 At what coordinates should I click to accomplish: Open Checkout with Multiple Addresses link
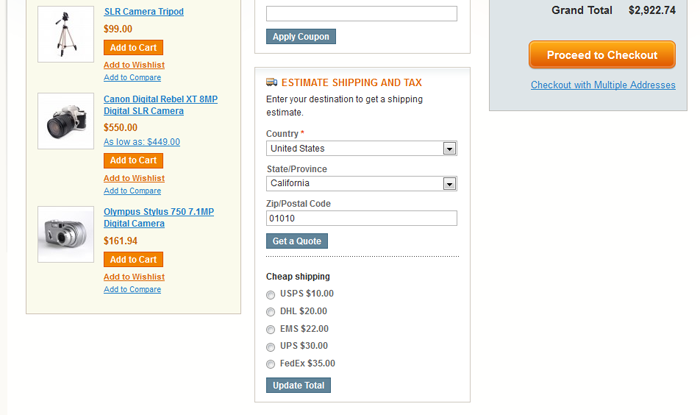coord(603,85)
